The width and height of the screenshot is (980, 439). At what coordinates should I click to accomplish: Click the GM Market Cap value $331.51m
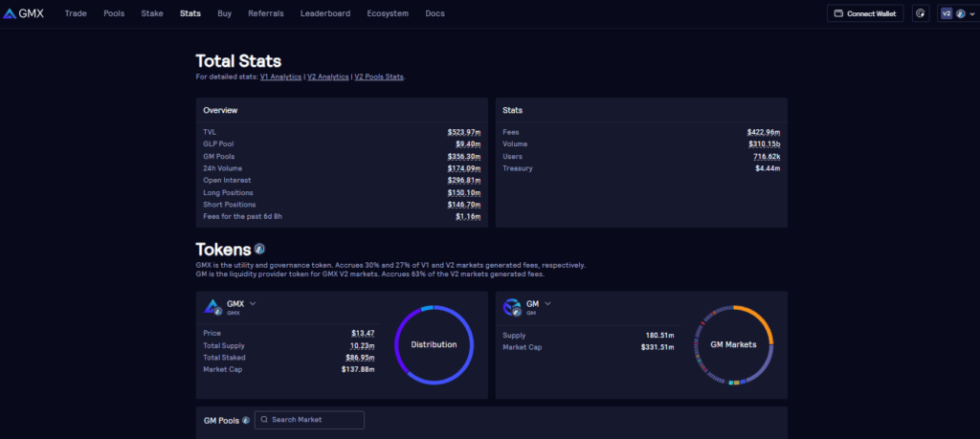[x=658, y=347]
